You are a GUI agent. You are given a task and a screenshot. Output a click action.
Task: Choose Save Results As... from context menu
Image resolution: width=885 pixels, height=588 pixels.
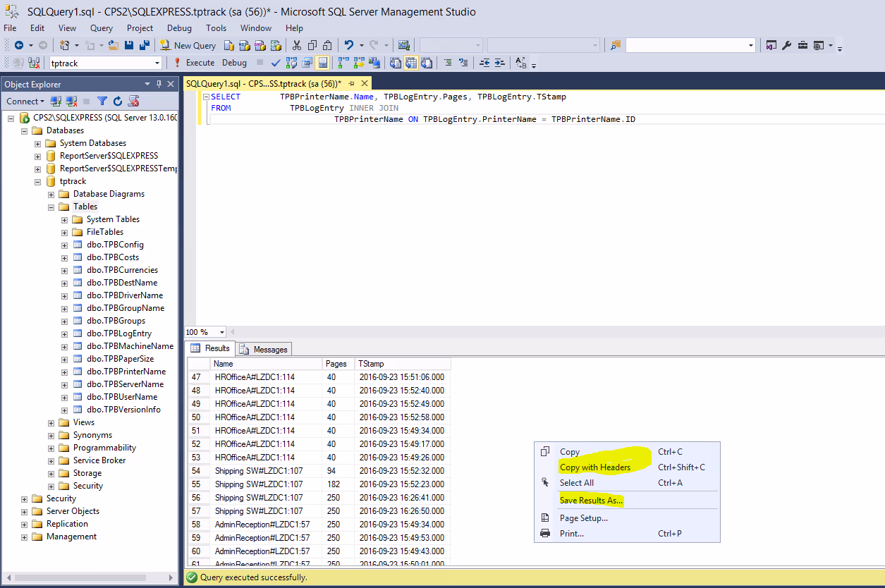click(x=592, y=501)
